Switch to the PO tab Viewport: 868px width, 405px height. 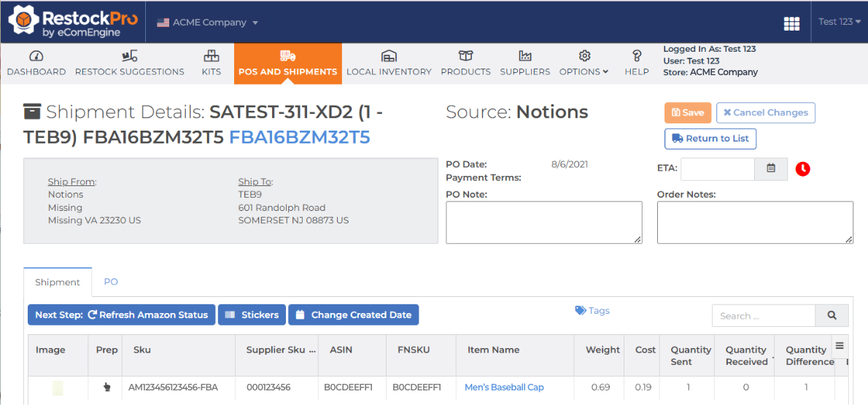111,282
